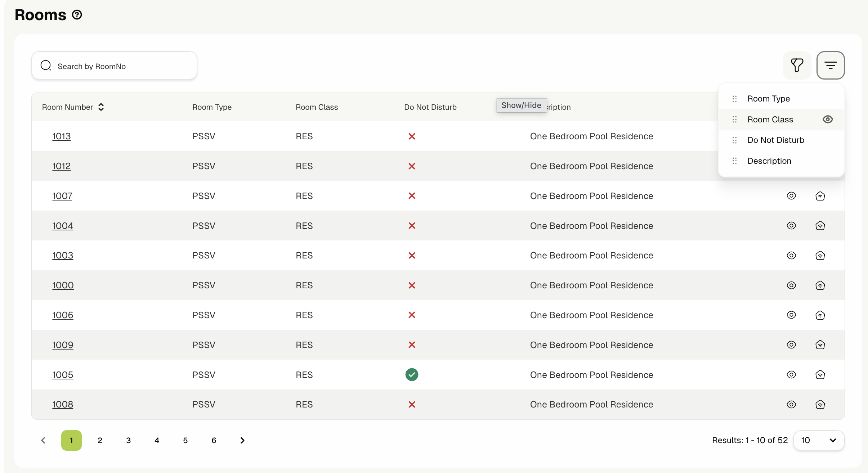
Task: View room 1000 details eye icon
Action: coord(791,285)
